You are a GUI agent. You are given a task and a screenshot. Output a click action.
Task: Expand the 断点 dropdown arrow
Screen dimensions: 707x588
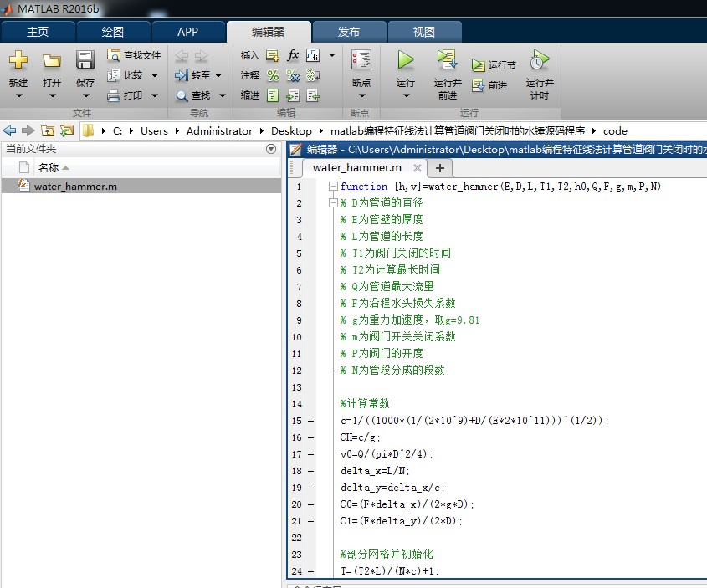click(361, 95)
